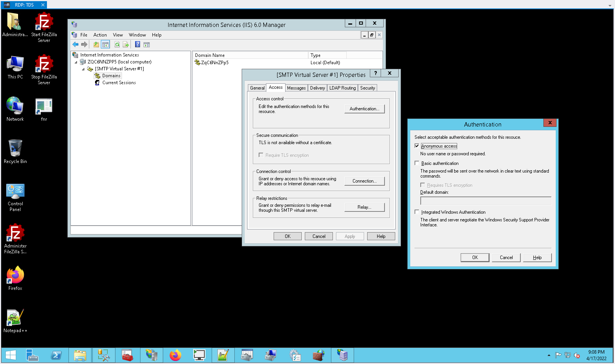Click OK in the Authentication dialog
Viewport: 615px width, 364px height.
(x=475, y=258)
